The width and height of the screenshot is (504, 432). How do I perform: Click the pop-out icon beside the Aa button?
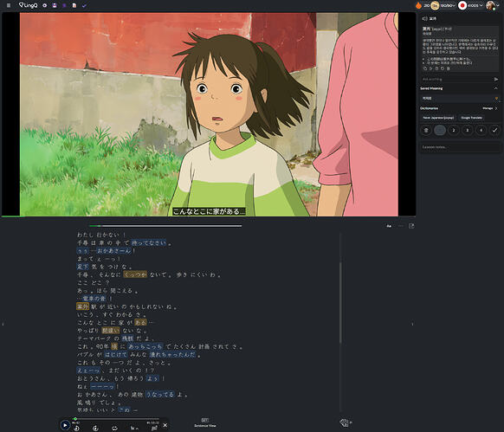pyautogui.click(x=411, y=226)
